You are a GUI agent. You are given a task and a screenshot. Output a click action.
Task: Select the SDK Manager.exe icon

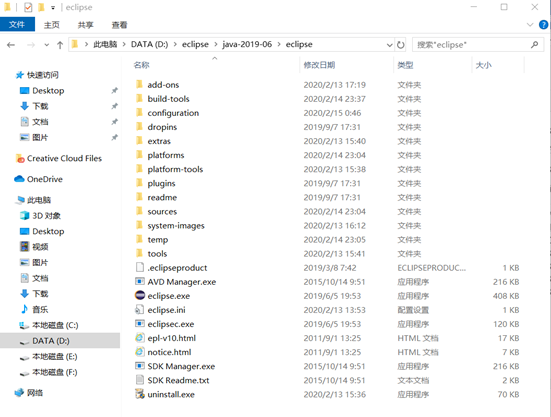coord(140,366)
